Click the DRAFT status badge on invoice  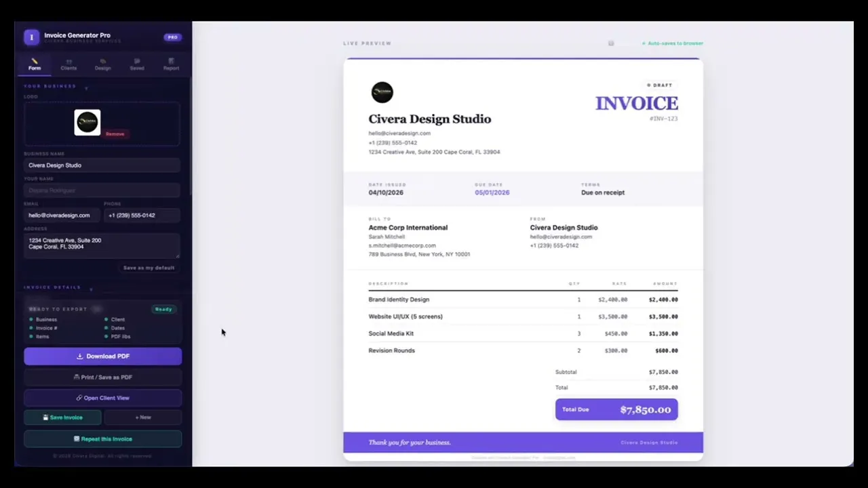point(660,85)
